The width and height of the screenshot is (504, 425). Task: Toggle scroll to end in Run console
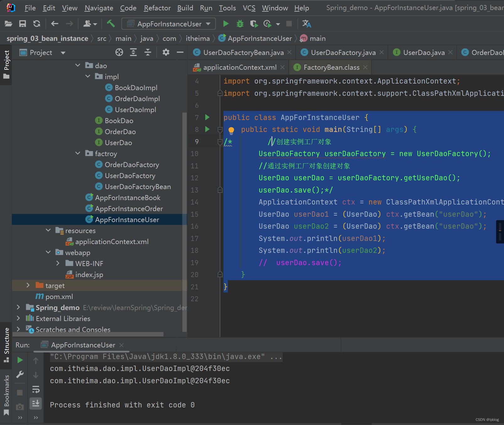[36, 403]
